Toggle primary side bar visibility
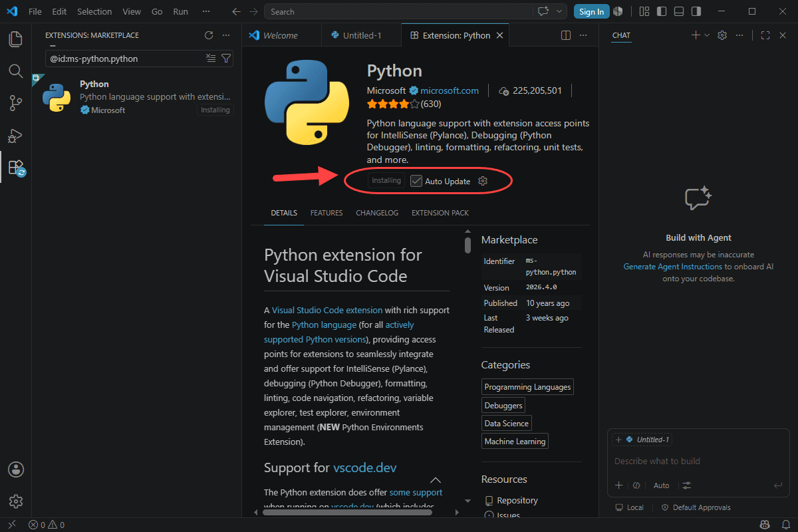The width and height of the screenshot is (798, 532). 662,11
